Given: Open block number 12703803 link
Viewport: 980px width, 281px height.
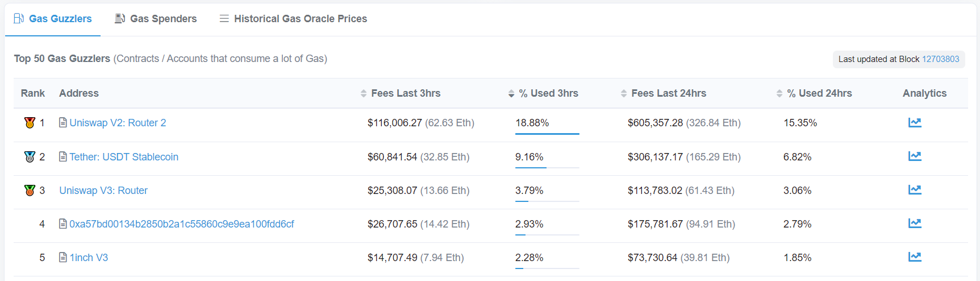Looking at the screenshot, I should [x=940, y=59].
